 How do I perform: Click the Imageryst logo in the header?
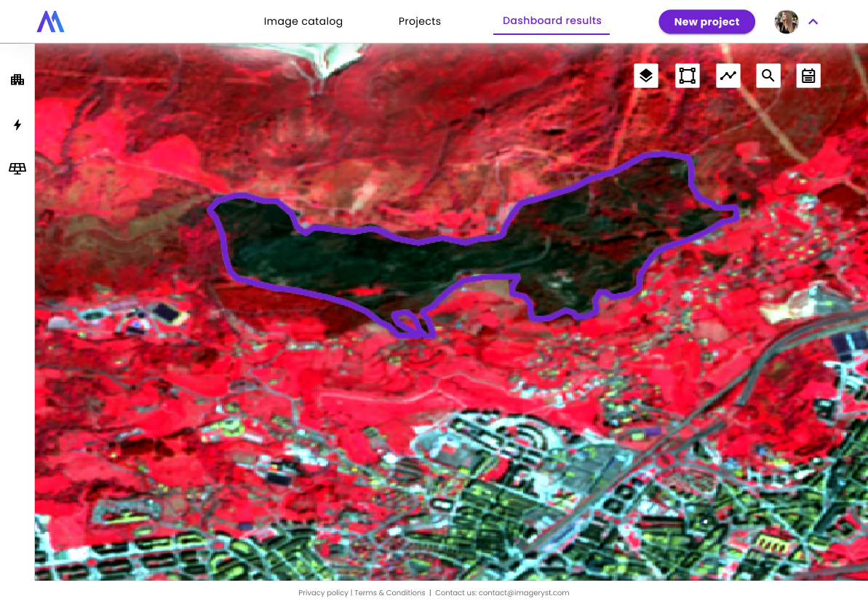pyautogui.click(x=50, y=22)
